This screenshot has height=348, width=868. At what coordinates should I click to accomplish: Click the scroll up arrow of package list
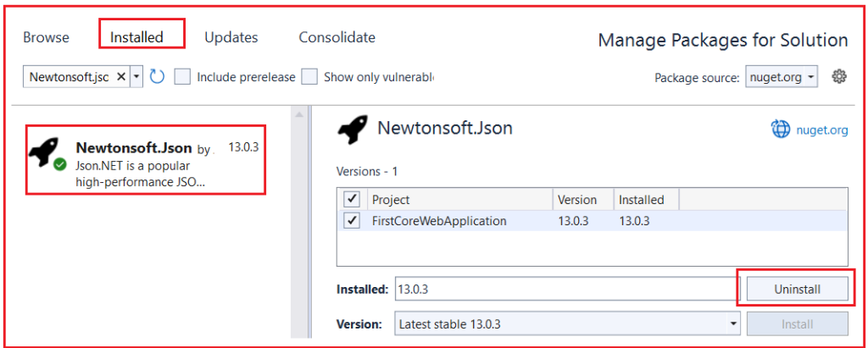298,114
